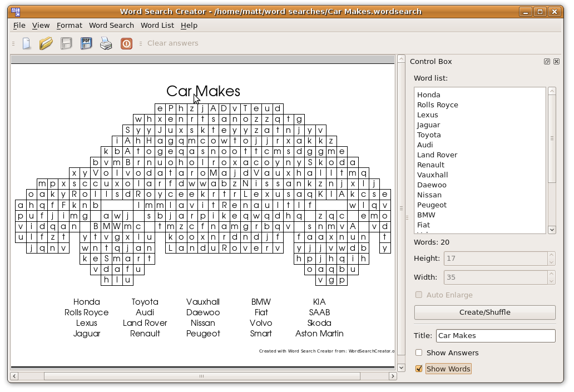This screenshot has height=392, width=574.
Task: Enable Show Answers
Action: point(418,353)
